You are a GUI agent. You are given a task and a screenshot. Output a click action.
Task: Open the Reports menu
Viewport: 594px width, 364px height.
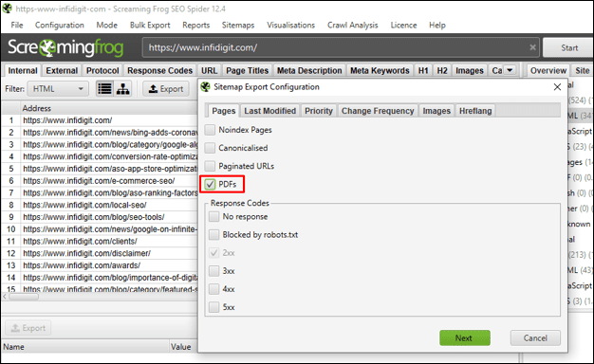pyautogui.click(x=195, y=25)
